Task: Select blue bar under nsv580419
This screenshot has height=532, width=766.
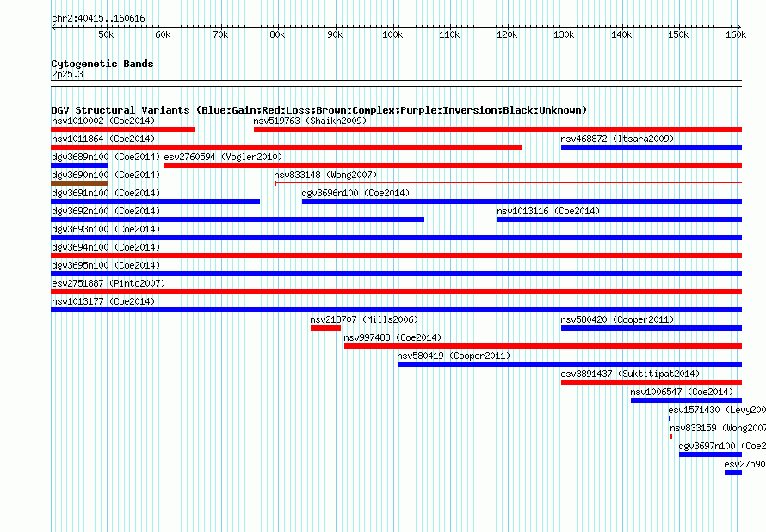Action: pyautogui.click(x=570, y=364)
